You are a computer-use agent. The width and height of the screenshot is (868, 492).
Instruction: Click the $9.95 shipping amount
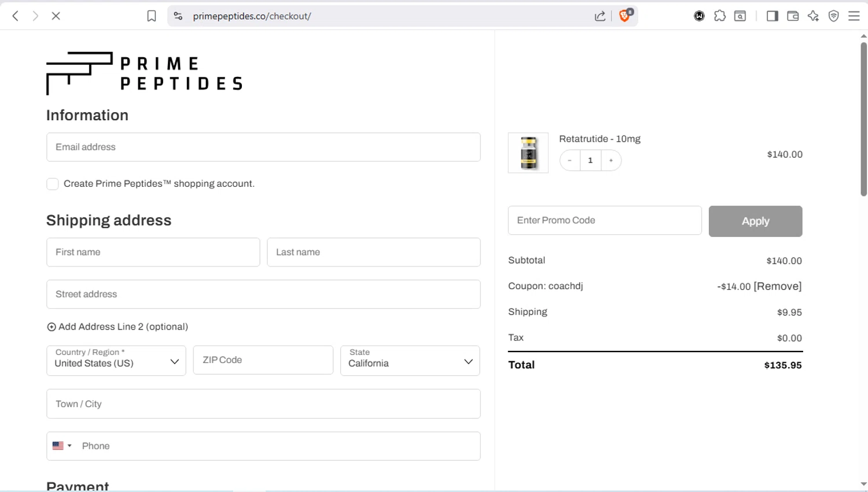click(x=789, y=312)
